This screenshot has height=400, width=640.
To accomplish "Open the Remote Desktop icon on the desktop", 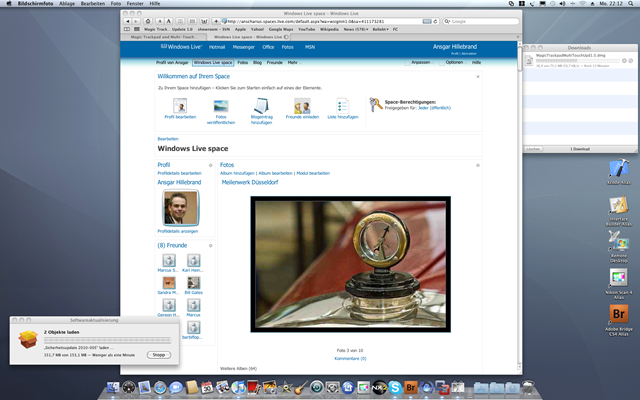I will click(615, 239).
